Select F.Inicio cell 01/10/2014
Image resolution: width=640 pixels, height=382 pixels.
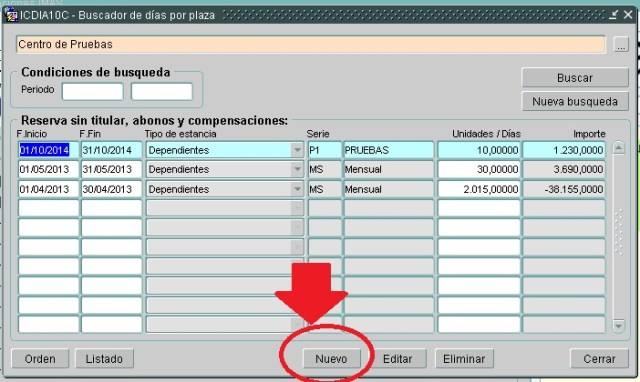tap(49, 150)
